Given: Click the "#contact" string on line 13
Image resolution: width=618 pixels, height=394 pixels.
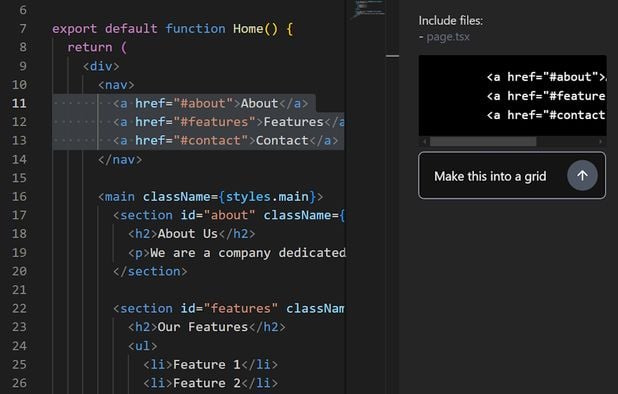Looking at the screenshot, I should tap(210, 140).
